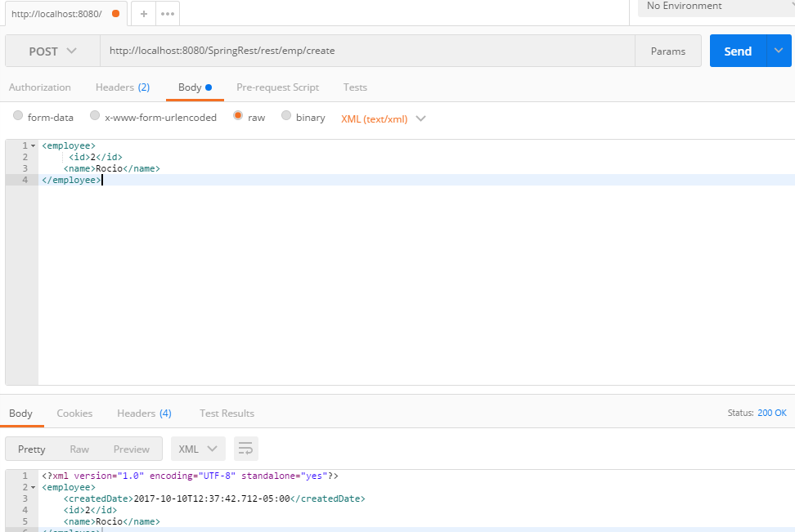The image size is (795, 532).
Task: Switch to the Authorization tab
Action: pyautogui.click(x=39, y=87)
